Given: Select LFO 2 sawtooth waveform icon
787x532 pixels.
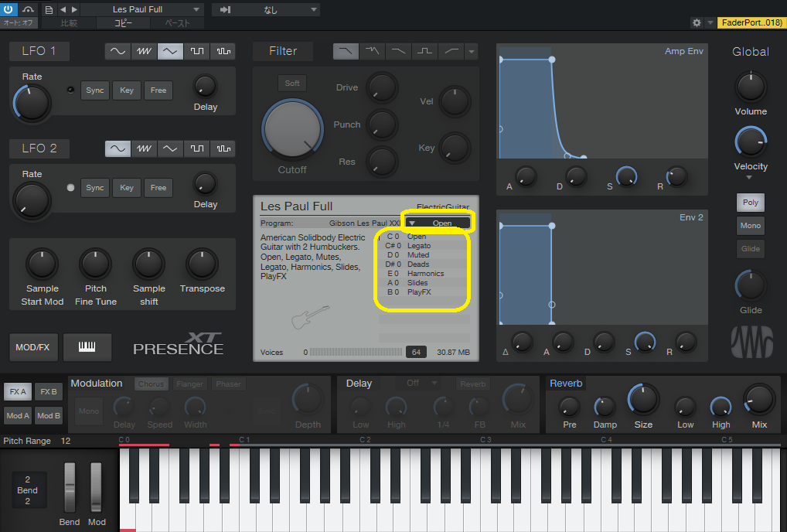Looking at the screenshot, I should (x=144, y=148).
